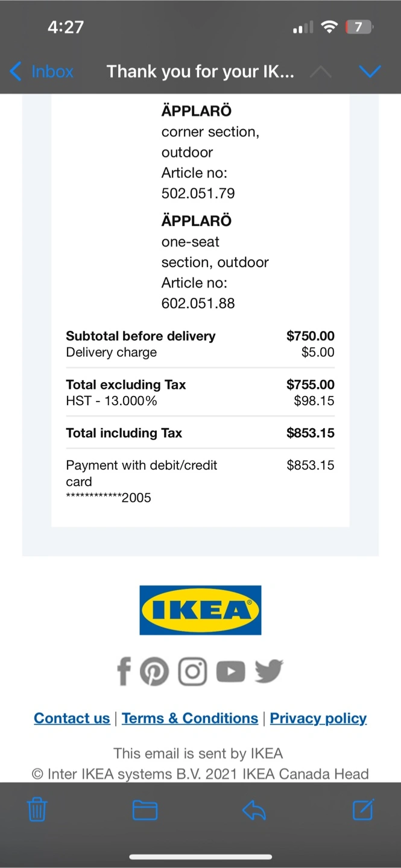401x868 pixels.
Task: Go to previous message with up chevron
Action: tap(320, 72)
